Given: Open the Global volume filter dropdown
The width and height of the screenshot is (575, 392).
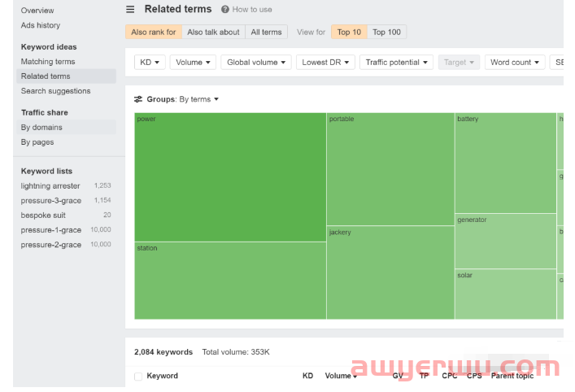Looking at the screenshot, I should 256,63.
